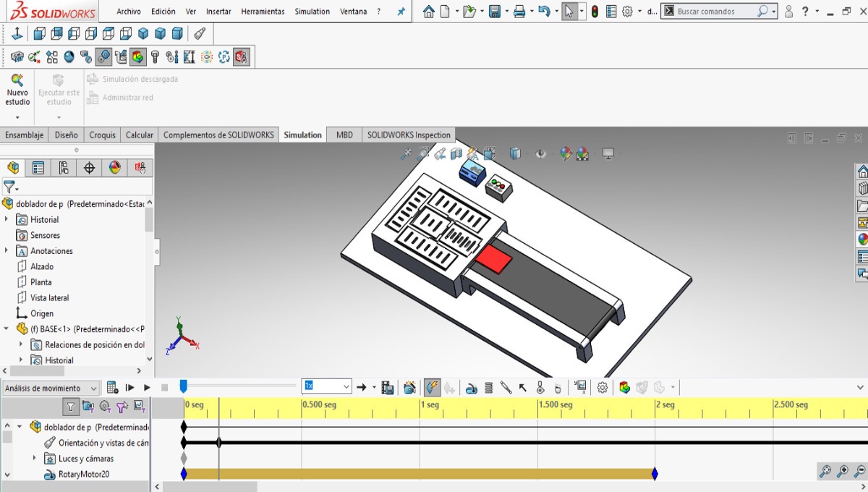
Task: Open Motion Study Properties gear icon
Action: tap(603, 388)
